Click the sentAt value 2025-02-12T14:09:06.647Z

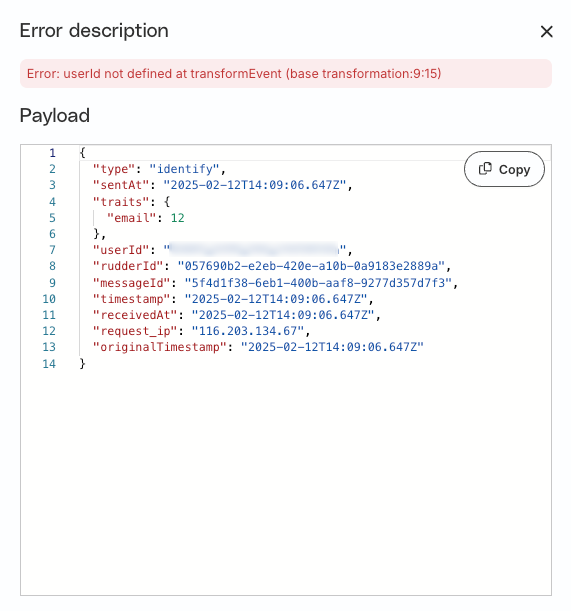tap(255, 185)
